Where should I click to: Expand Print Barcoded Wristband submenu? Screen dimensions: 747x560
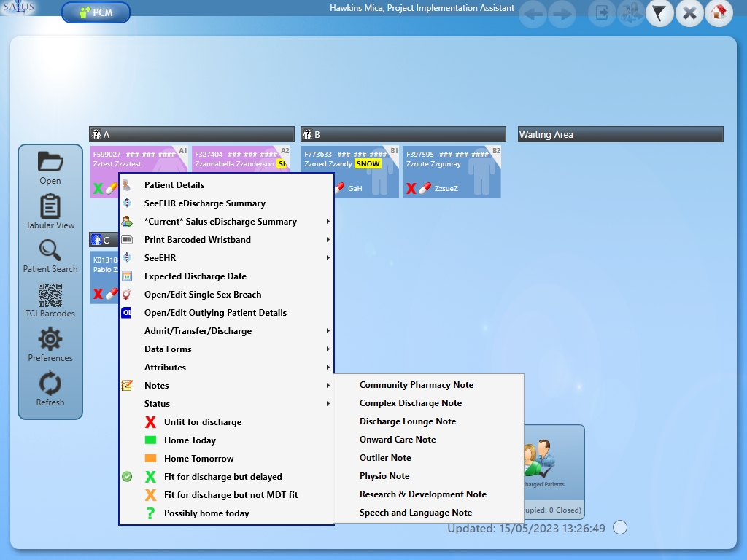click(x=328, y=239)
